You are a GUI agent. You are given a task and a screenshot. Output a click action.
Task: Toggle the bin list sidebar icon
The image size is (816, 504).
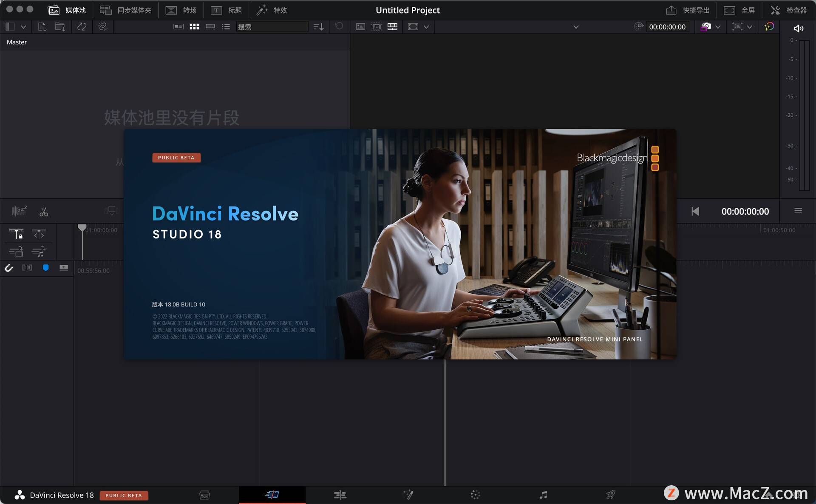click(10, 26)
